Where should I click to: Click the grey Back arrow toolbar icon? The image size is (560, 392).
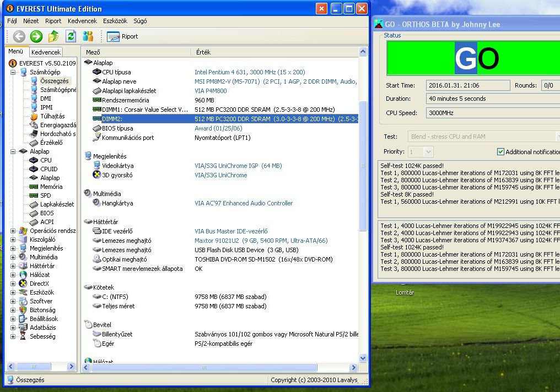[x=19, y=36]
